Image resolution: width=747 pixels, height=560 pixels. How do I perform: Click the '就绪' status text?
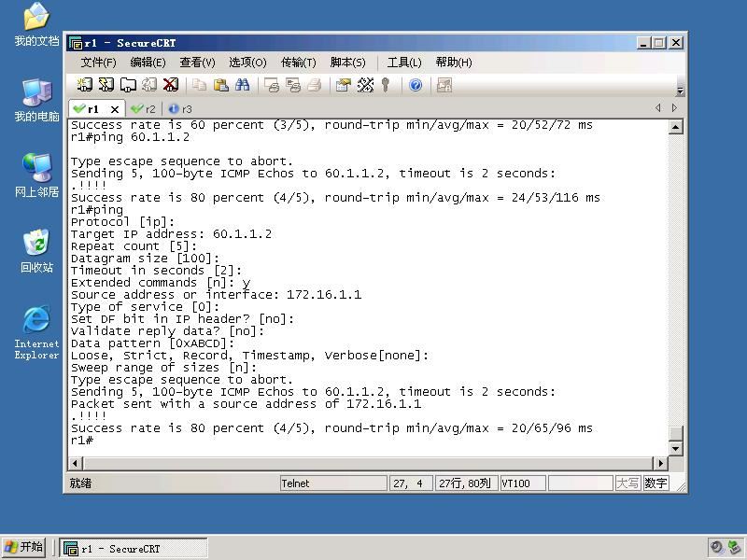pos(80,483)
